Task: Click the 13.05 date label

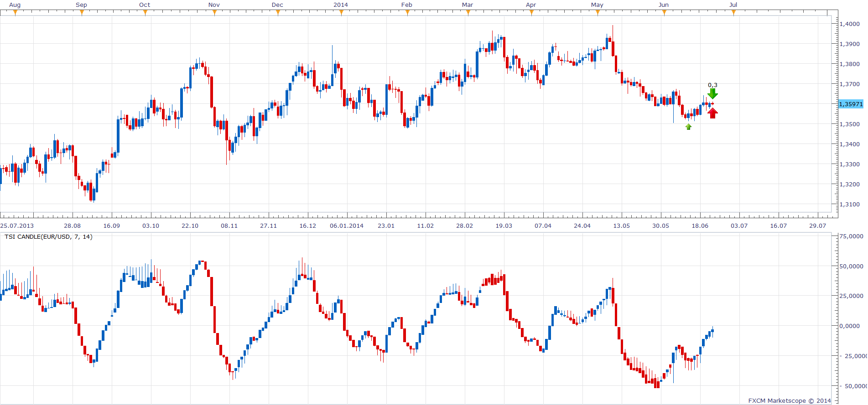Action: pyautogui.click(x=621, y=226)
